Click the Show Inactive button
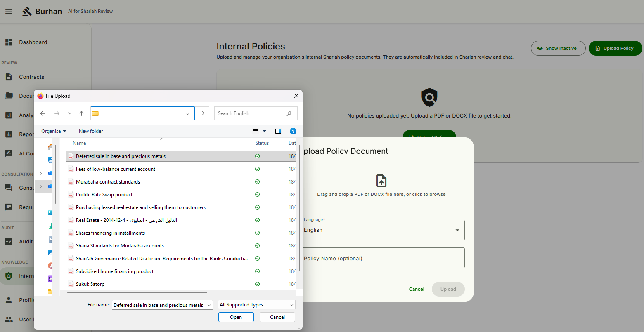This screenshot has width=644, height=332. pyautogui.click(x=558, y=48)
